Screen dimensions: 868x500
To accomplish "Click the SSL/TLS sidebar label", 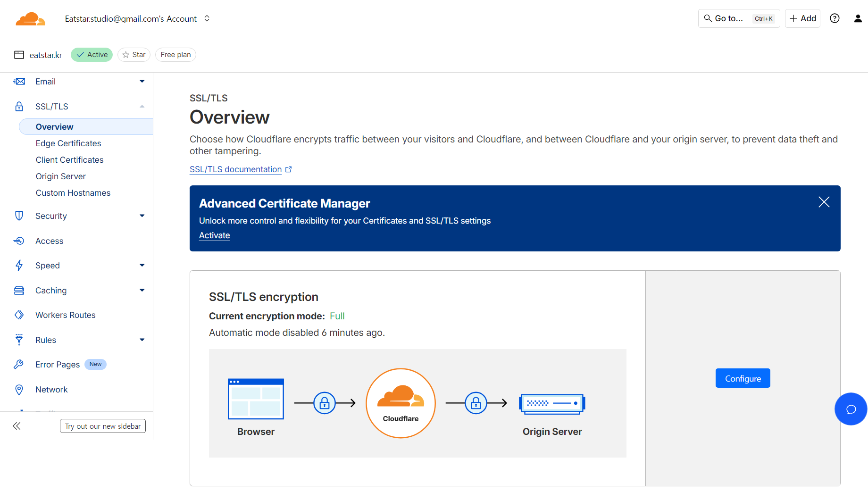I will tap(52, 107).
